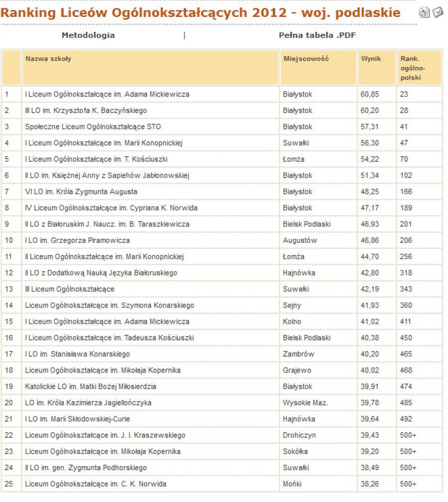Open the Metodologia link
448x502 pixels.
pyautogui.click(x=88, y=35)
